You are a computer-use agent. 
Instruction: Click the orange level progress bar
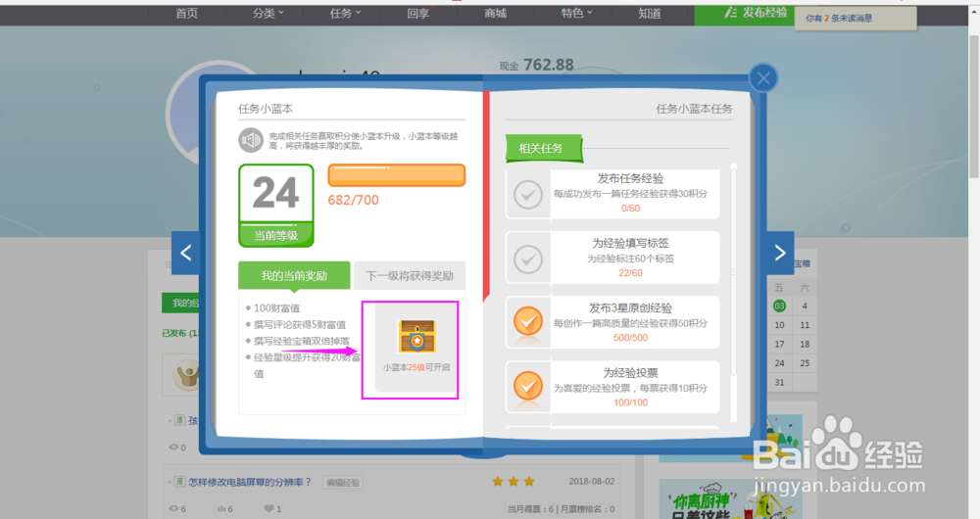pos(397,175)
